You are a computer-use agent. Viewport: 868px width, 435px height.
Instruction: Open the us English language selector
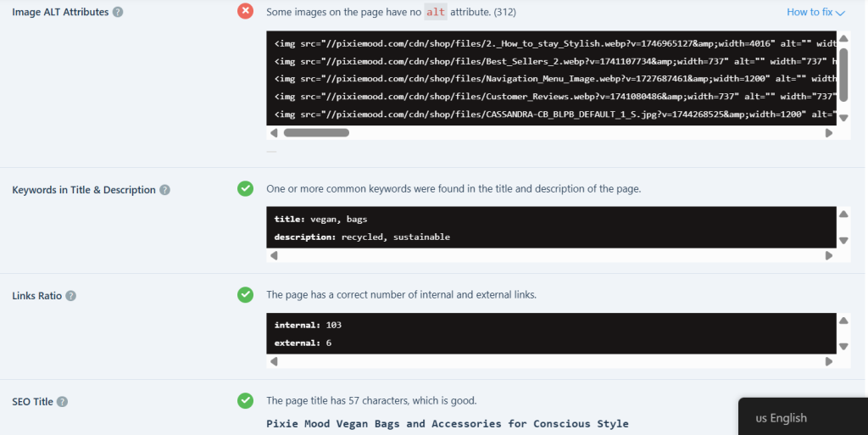[781, 418]
